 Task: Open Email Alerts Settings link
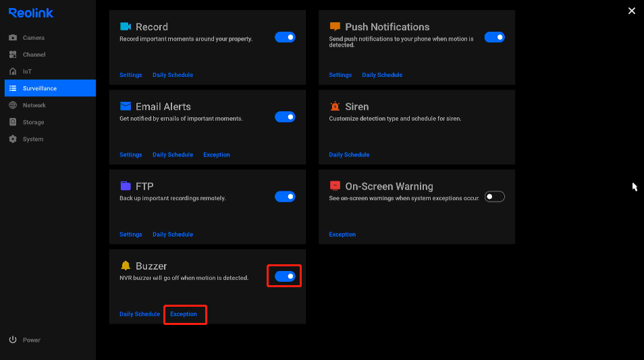[130, 154]
